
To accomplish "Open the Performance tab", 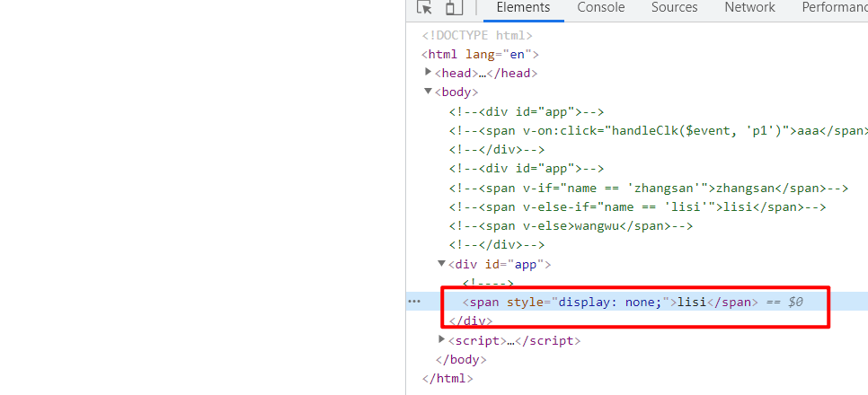I will click(x=835, y=8).
